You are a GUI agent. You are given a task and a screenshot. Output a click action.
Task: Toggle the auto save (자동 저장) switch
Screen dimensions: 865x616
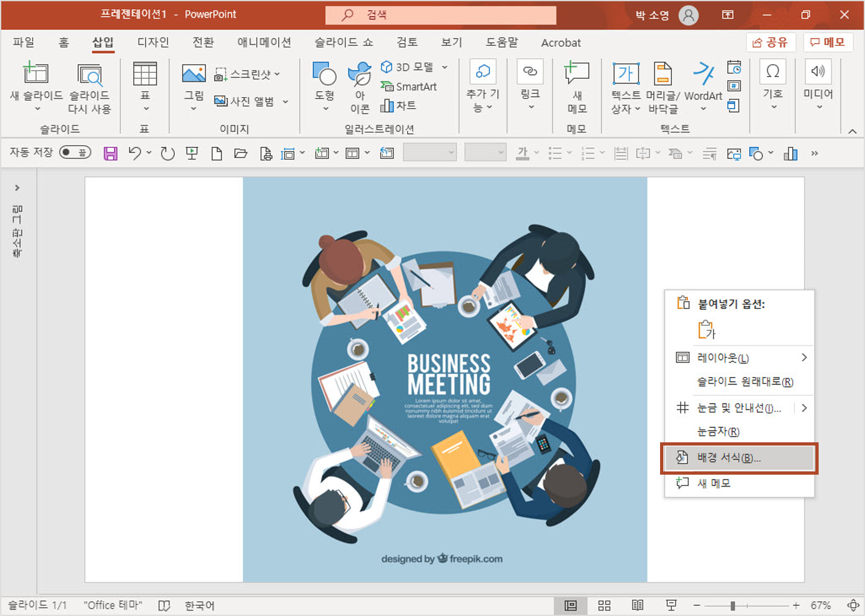[75, 153]
